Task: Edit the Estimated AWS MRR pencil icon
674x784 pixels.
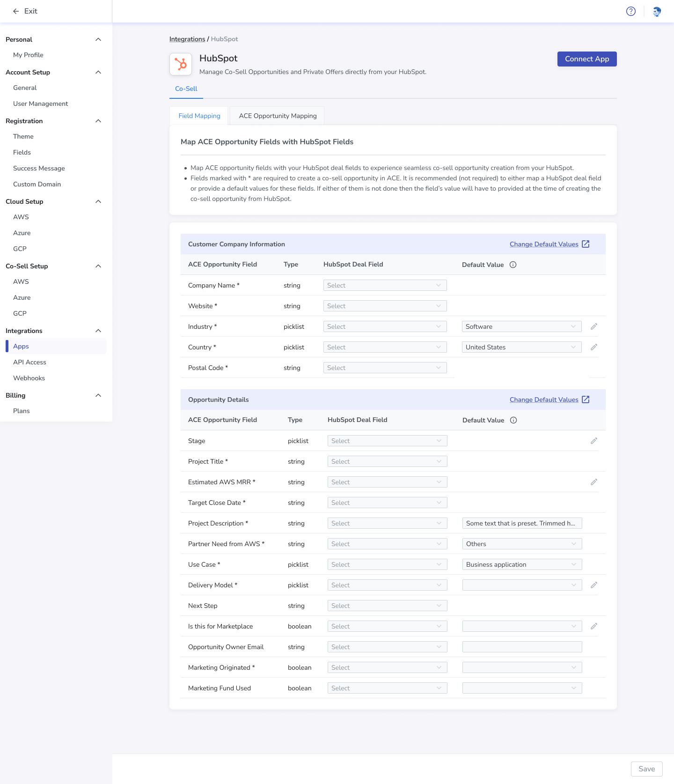Action: tap(594, 482)
